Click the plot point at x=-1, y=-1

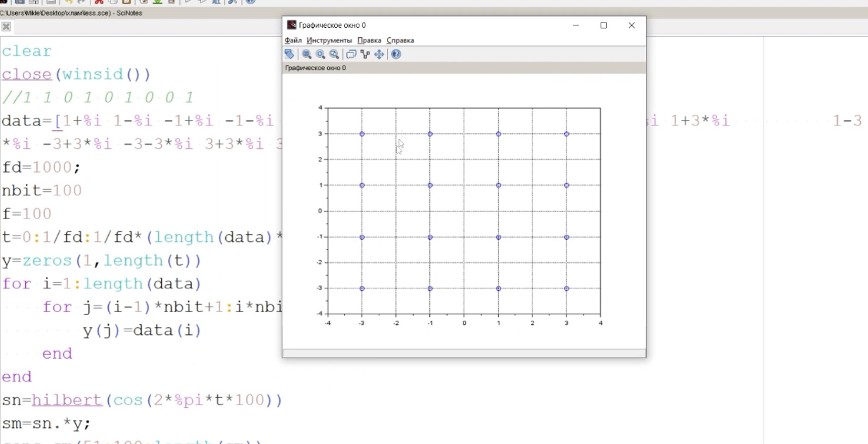[x=430, y=237]
